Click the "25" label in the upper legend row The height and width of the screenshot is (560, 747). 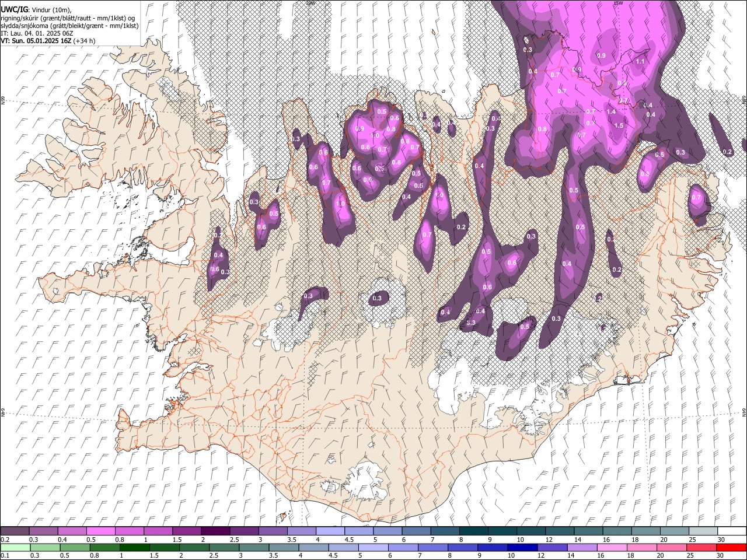(693, 540)
